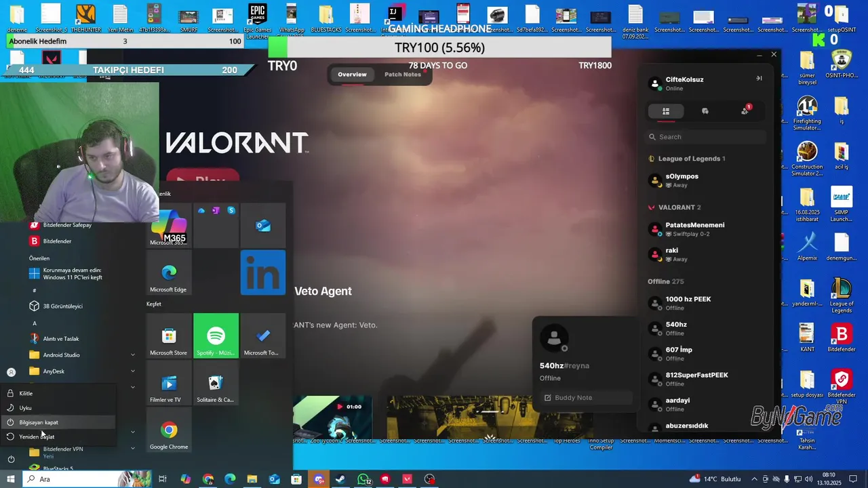The height and width of the screenshot is (488, 868).
Task: Open the League of Legends desktop shortcut
Action: point(842,295)
